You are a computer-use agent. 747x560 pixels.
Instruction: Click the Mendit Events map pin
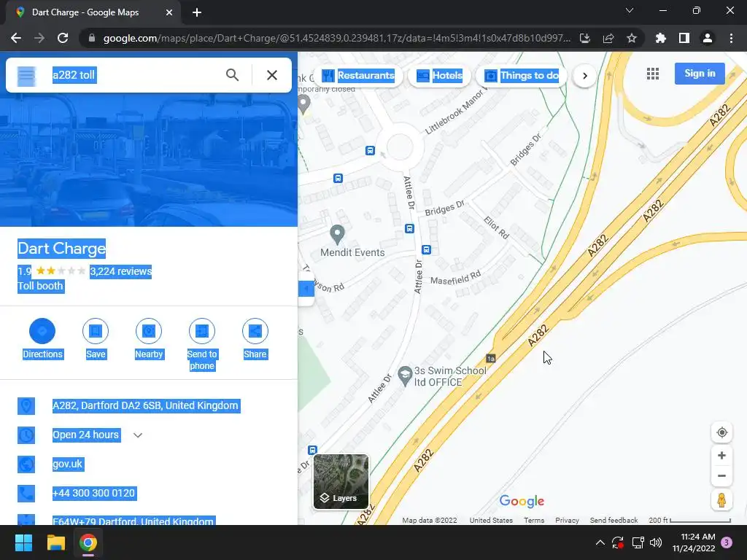pos(337,234)
